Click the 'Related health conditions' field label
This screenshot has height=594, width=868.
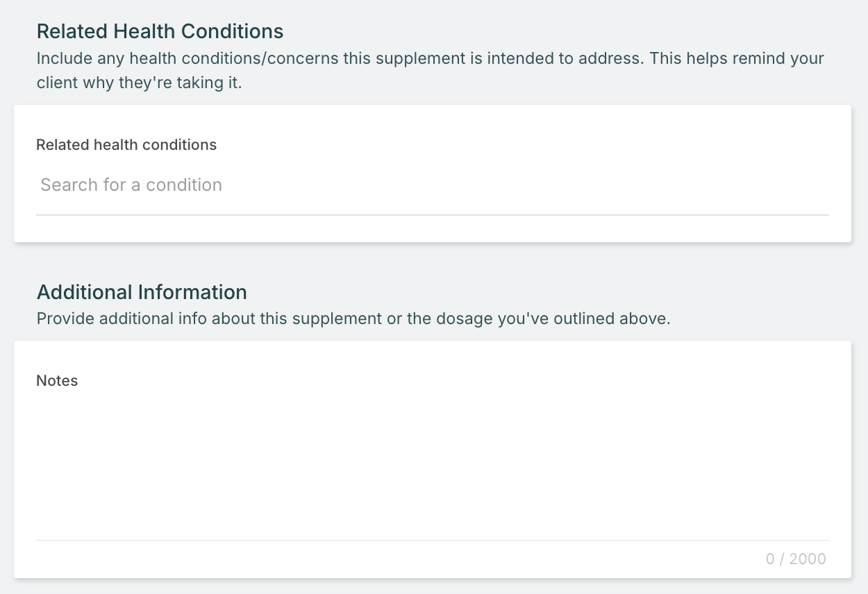click(126, 145)
